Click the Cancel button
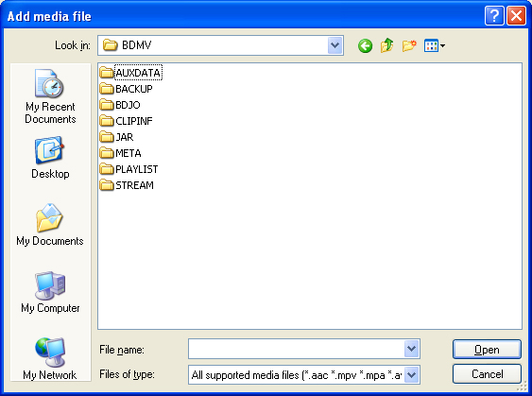The image size is (532, 396). (x=487, y=374)
